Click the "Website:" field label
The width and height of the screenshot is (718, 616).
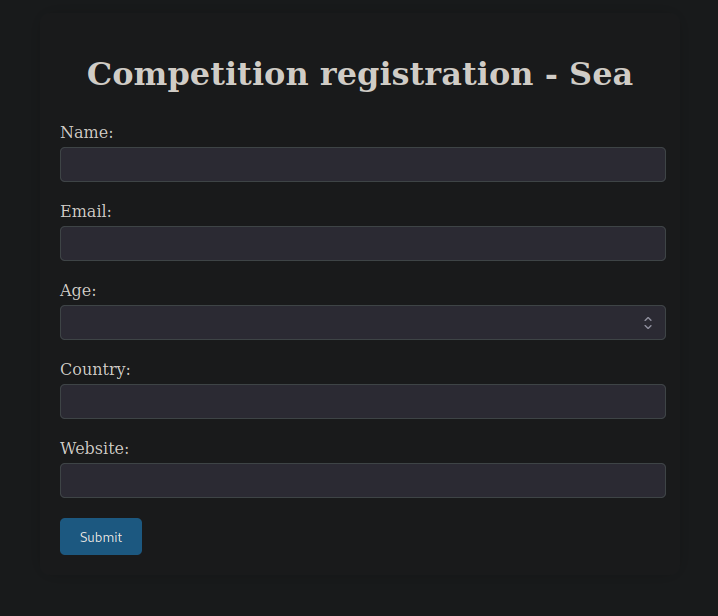tap(95, 449)
